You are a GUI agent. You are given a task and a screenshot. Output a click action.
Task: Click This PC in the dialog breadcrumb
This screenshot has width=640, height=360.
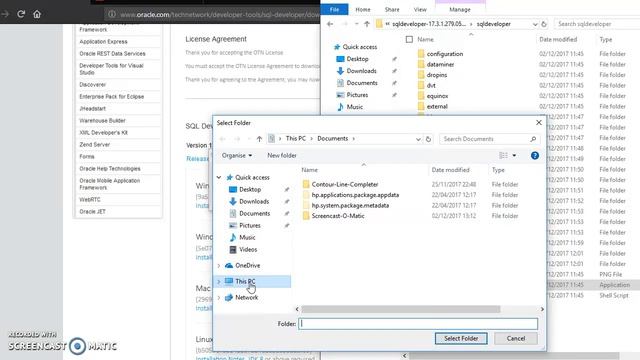click(x=296, y=139)
